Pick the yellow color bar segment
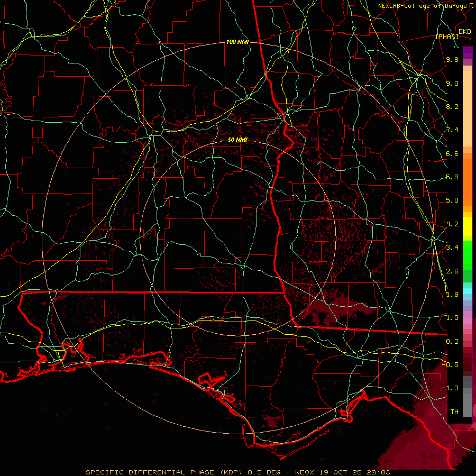This screenshot has height=476, width=476. [x=467, y=226]
